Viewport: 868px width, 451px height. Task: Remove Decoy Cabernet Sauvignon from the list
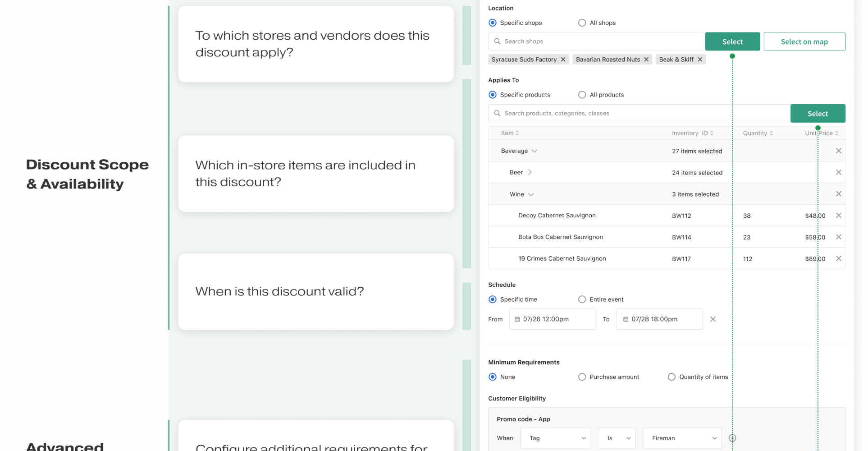838,216
